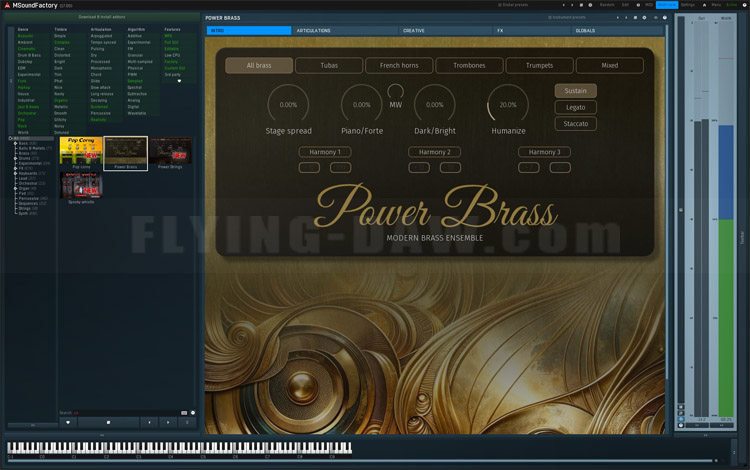
Task: Click the Stage spread knob
Action: 288,105
